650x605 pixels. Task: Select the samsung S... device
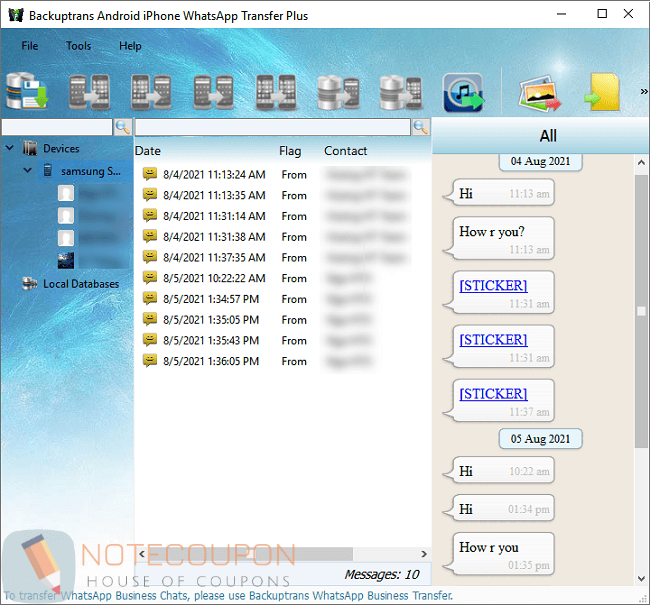(x=91, y=171)
